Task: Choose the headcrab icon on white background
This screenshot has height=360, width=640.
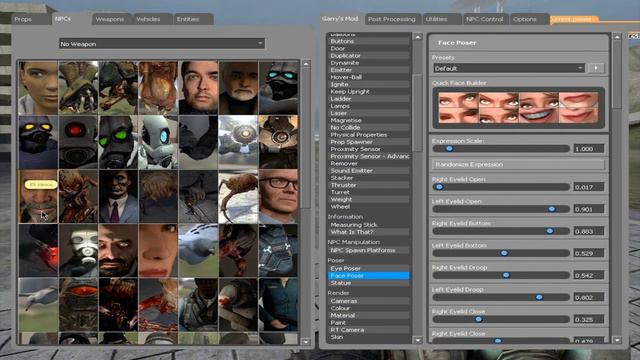Action: [238, 196]
